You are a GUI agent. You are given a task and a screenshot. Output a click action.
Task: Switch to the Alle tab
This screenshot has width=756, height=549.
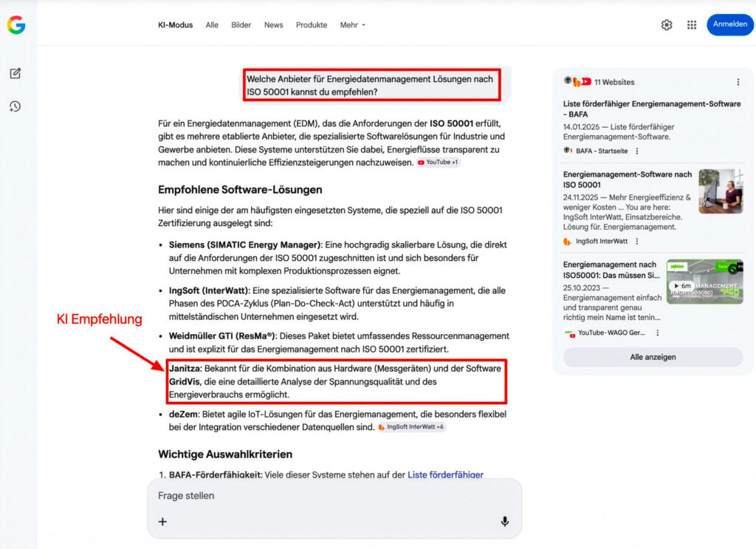tap(212, 25)
